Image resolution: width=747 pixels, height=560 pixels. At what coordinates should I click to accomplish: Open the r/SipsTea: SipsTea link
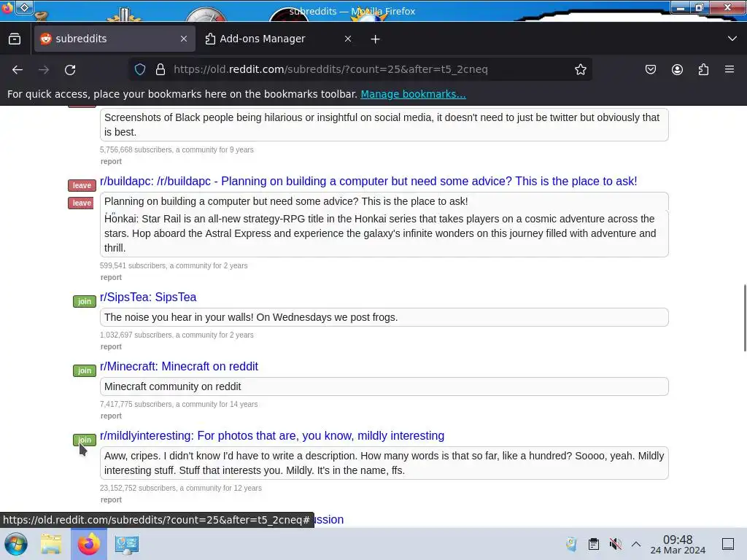[x=148, y=297]
